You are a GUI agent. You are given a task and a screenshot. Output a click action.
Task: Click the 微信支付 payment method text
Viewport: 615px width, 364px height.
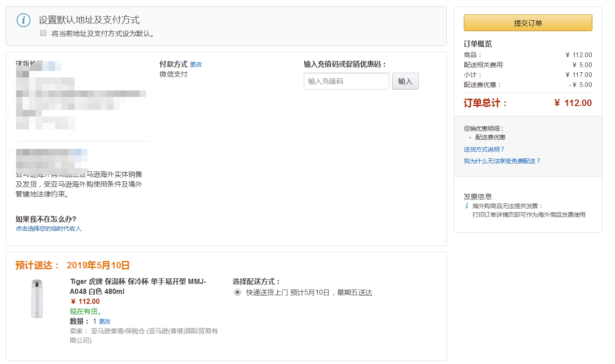pos(173,74)
